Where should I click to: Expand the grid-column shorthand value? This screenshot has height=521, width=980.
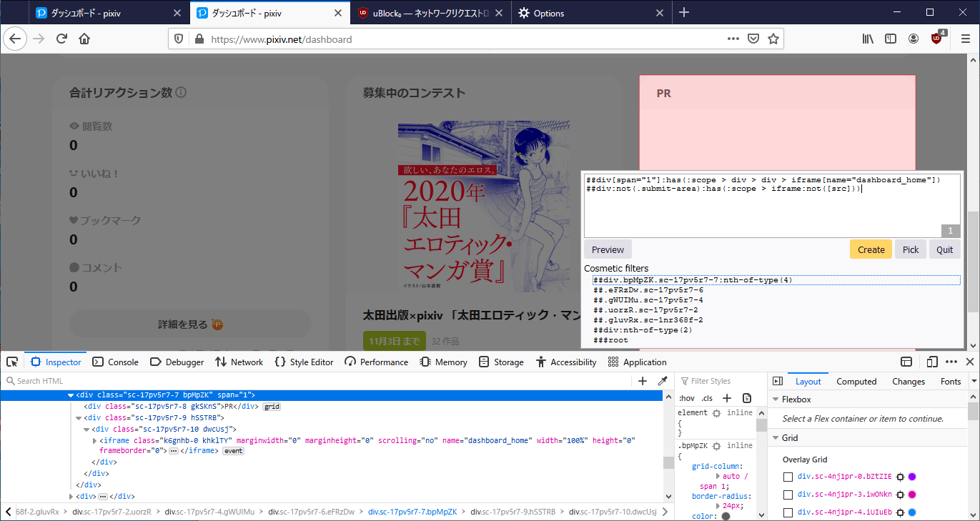pos(718,476)
